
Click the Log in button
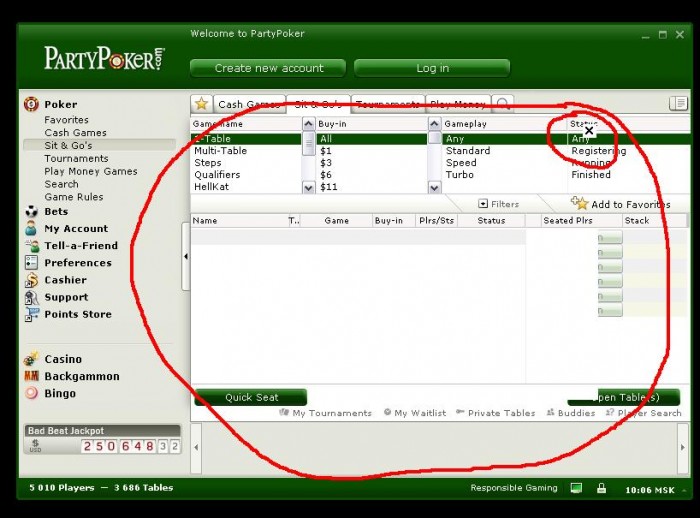tap(432, 68)
